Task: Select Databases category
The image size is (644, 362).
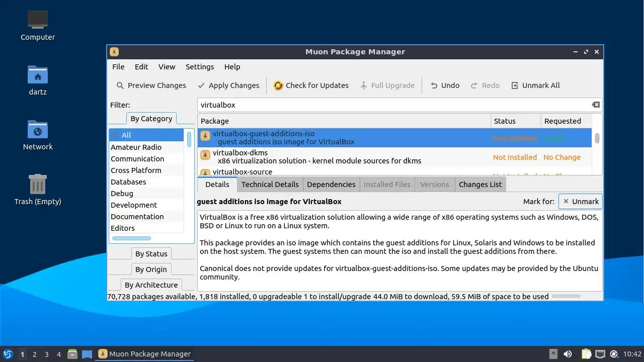Action: 147,182
